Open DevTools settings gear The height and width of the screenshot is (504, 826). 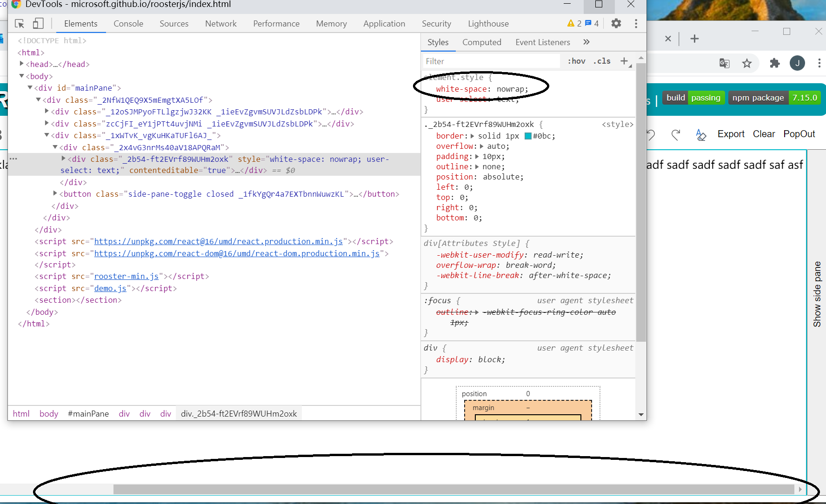[x=616, y=23]
